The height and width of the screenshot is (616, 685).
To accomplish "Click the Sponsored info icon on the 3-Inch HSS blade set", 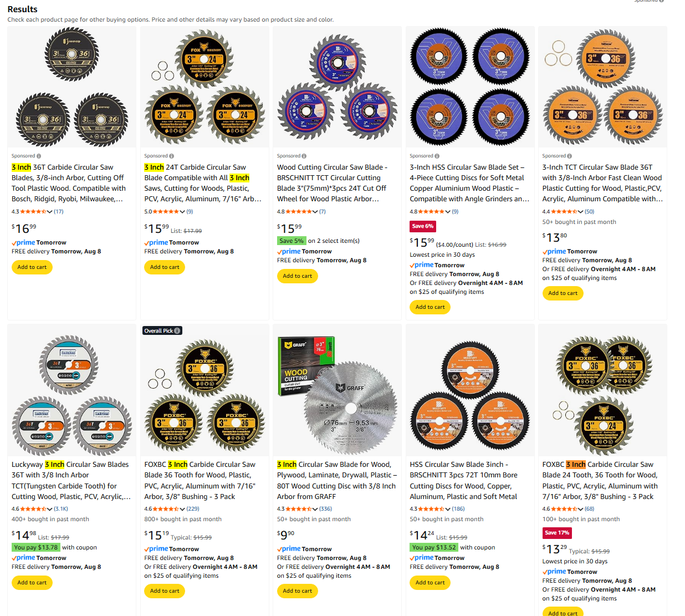I will 437,156.
